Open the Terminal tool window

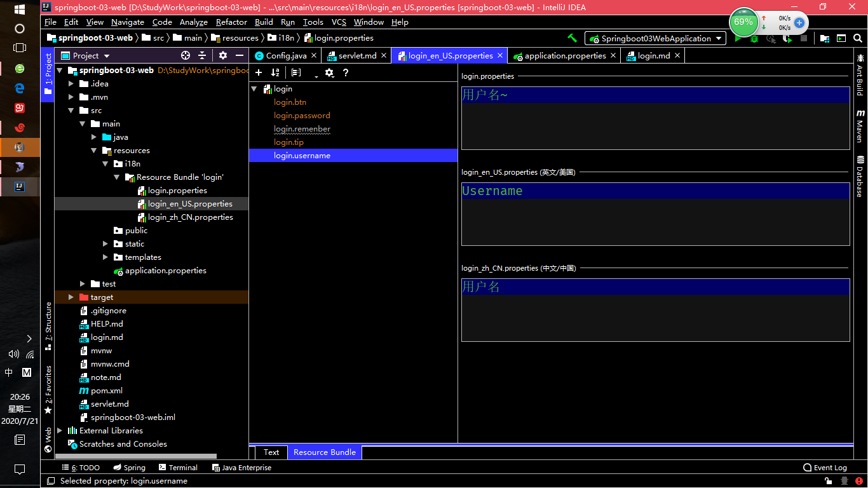coord(178,468)
